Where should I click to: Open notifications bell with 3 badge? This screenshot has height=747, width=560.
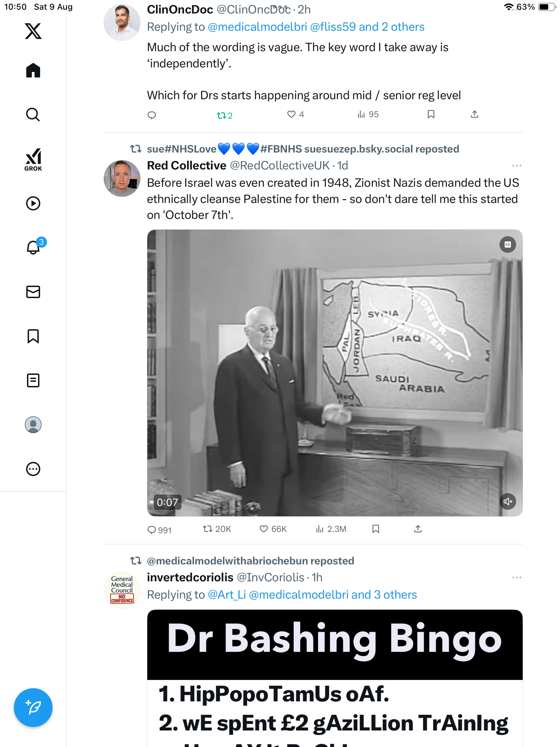[x=35, y=246]
